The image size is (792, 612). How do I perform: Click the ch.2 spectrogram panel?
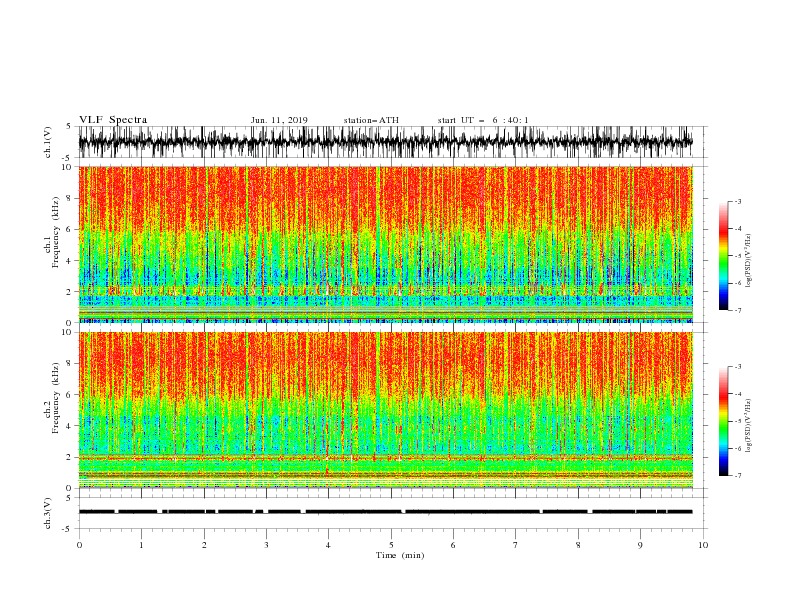(x=385, y=410)
